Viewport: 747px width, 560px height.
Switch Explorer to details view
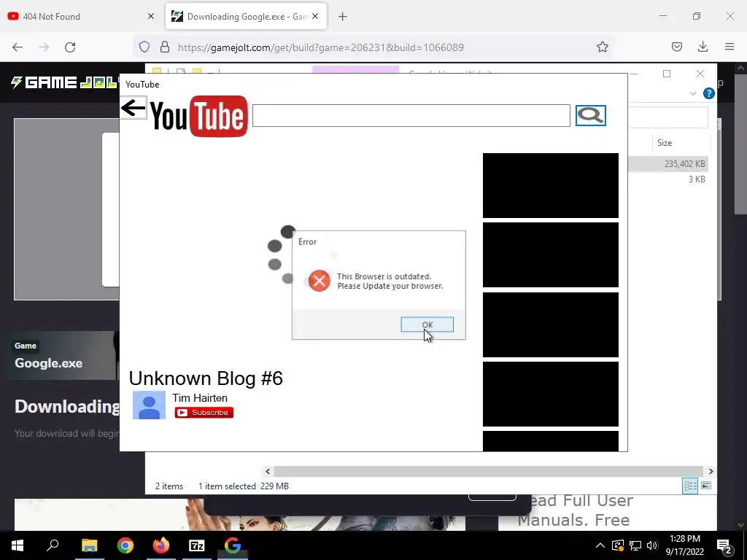[x=690, y=486]
